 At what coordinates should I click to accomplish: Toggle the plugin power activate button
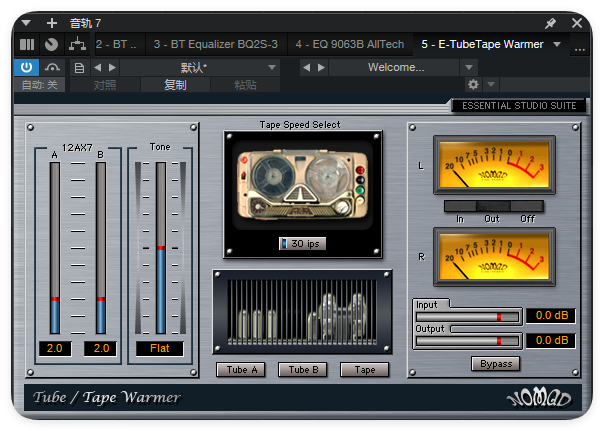click(x=26, y=68)
